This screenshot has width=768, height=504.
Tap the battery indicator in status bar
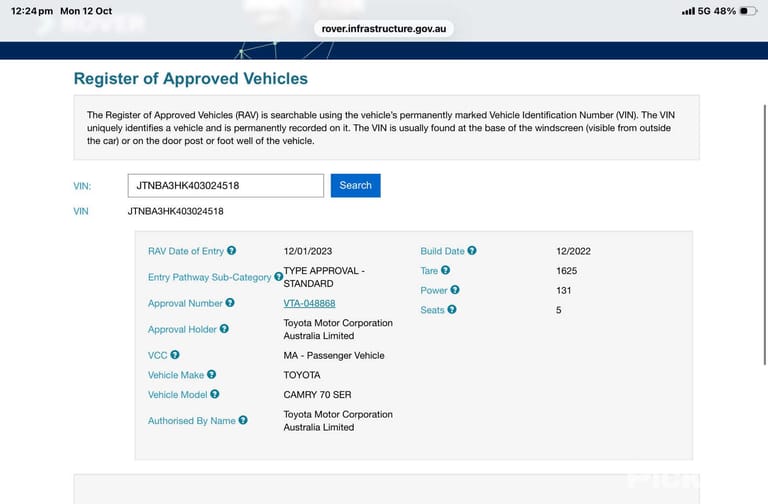(748, 11)
